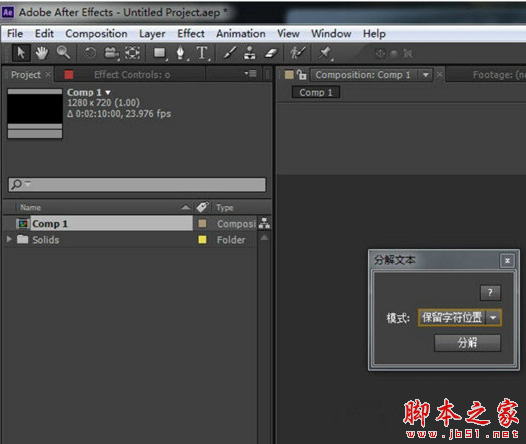This screenshot has height=444, width=526.
Task: Click the Solids folder icon
Action: tap(22, 239)
